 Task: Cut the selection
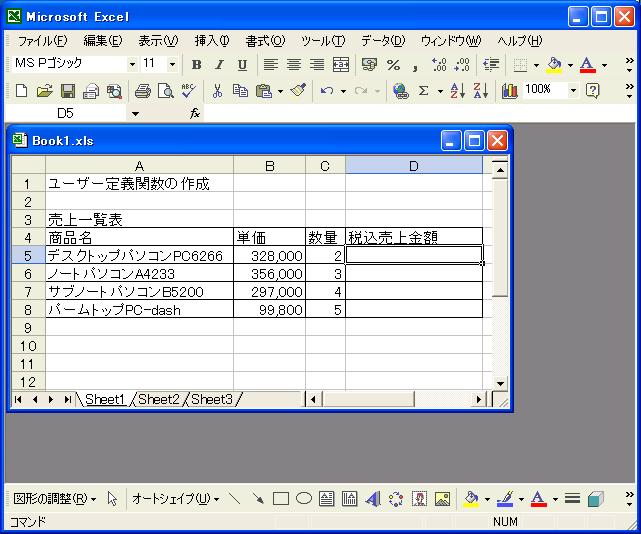(x=217, y=90)
